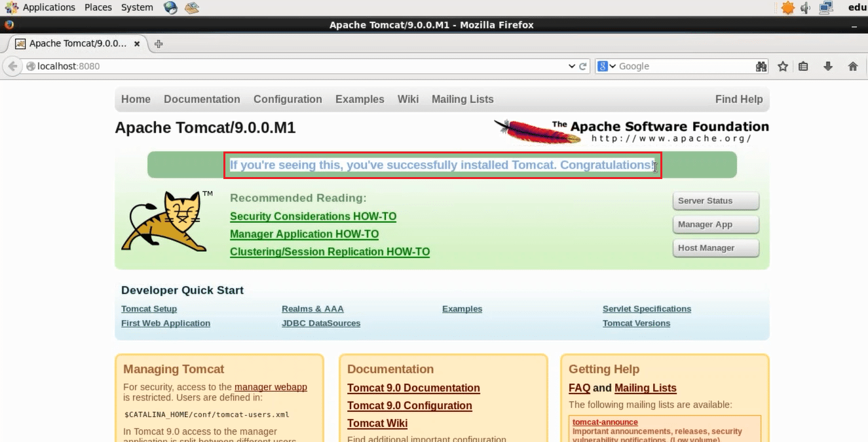Open the Servlet Specifications link
This screenshot has width=868, height=442.
(x=647, y=309)
